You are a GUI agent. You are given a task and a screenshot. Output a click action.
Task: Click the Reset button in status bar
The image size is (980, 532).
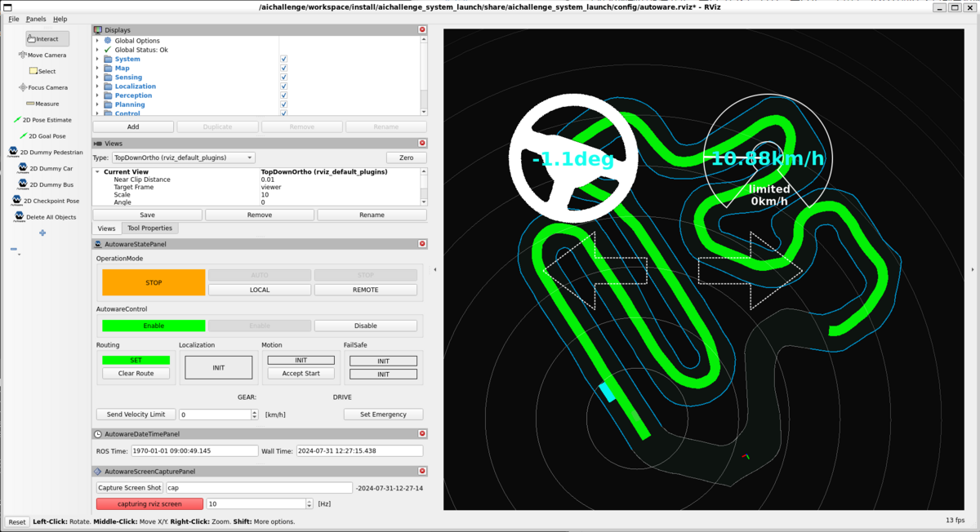coord(16,521)
